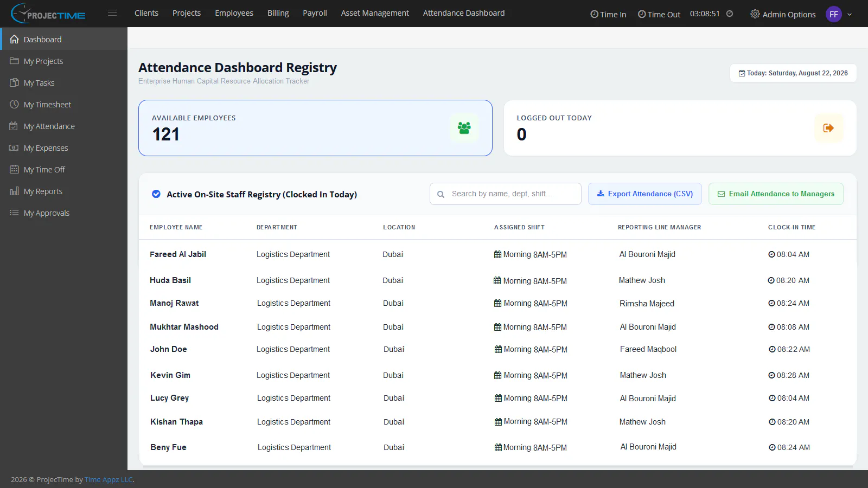868x488 pixels.
Task: Click the clock icon next to 08:22 AM
Action: [772, 349]
